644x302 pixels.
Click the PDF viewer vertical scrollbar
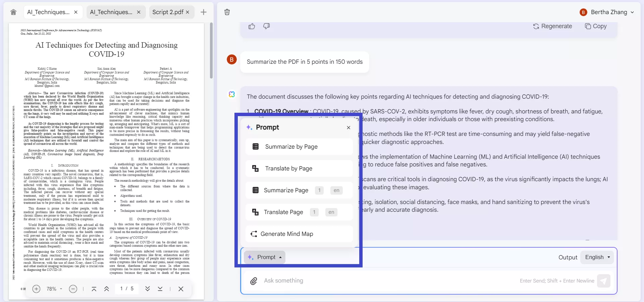click(x=211, y=50)
